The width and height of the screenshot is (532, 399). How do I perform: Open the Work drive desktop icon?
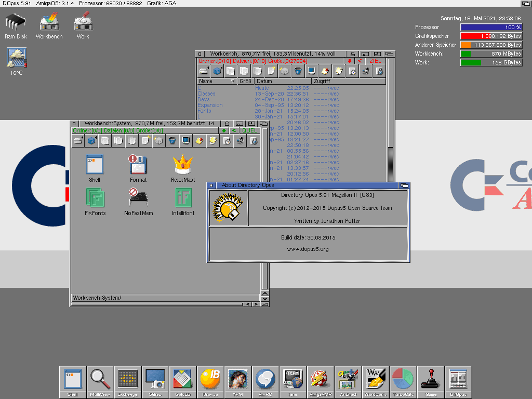coord(83,26)
